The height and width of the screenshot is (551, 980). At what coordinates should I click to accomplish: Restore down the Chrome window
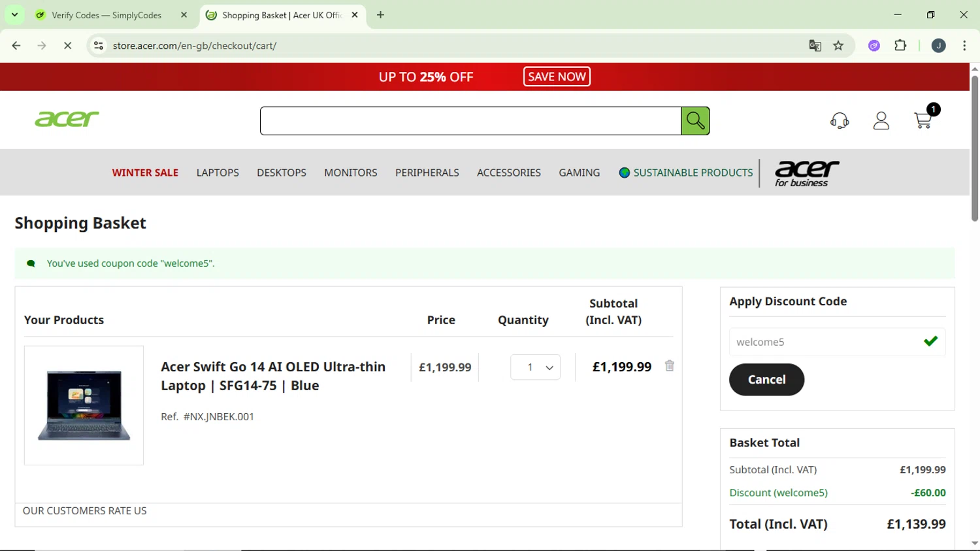[x=931, y=14]
